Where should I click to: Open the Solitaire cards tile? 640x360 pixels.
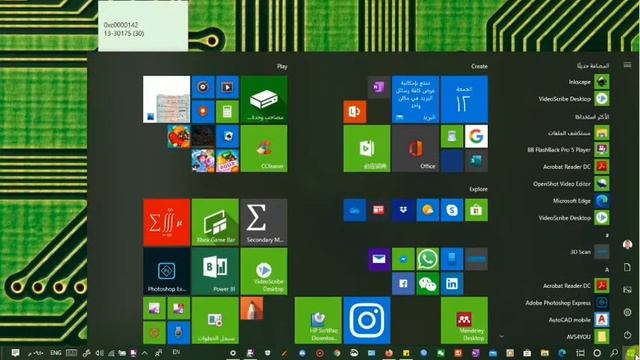coord(227,136)
